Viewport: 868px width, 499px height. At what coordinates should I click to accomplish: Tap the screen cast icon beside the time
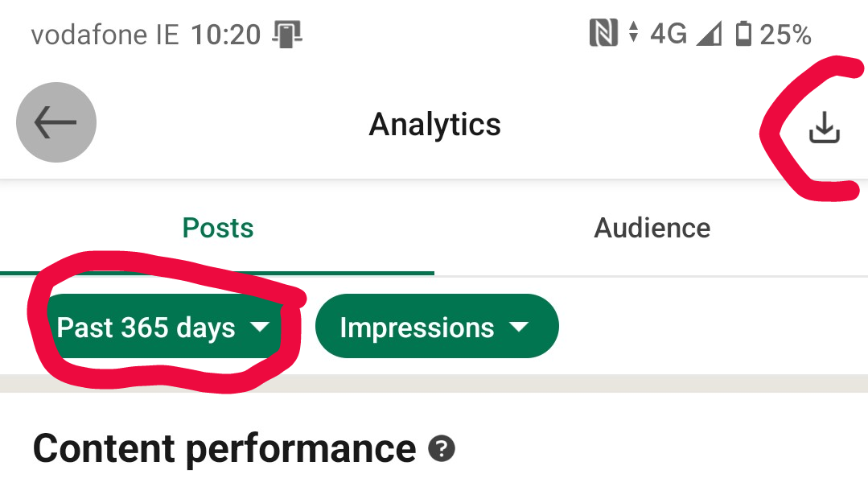pyautogui.click(x=286, y=34)
